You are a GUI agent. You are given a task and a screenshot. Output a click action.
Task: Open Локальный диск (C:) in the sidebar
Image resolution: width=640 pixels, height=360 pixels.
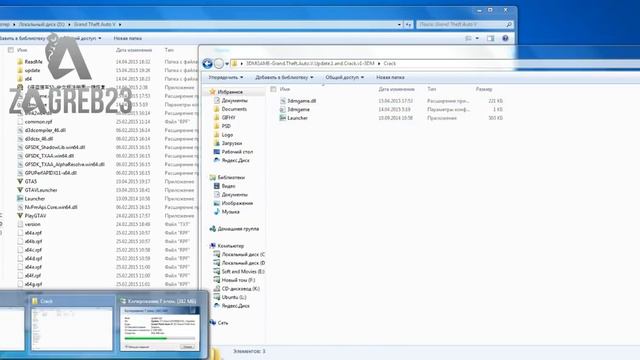243,255
